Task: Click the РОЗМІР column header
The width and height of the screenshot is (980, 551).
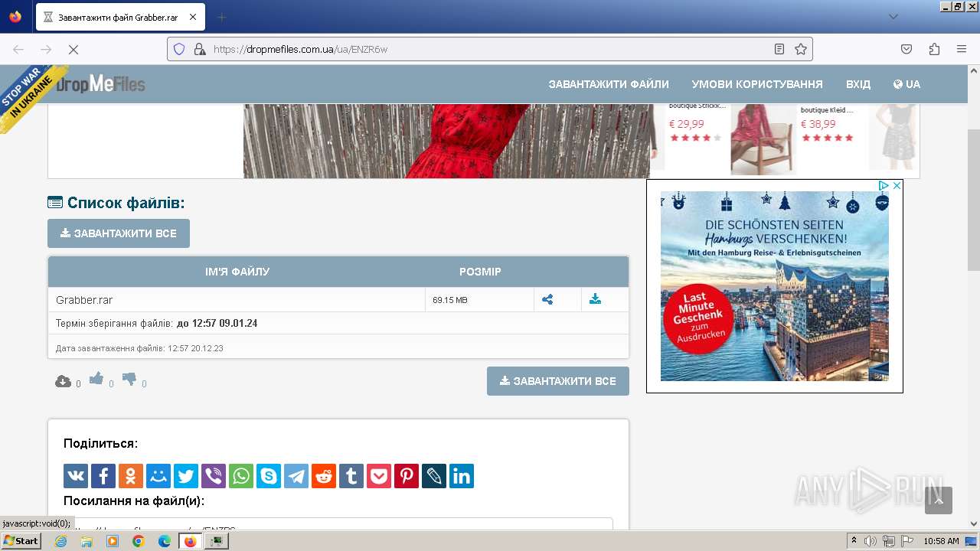Action: tap(480, 272)
